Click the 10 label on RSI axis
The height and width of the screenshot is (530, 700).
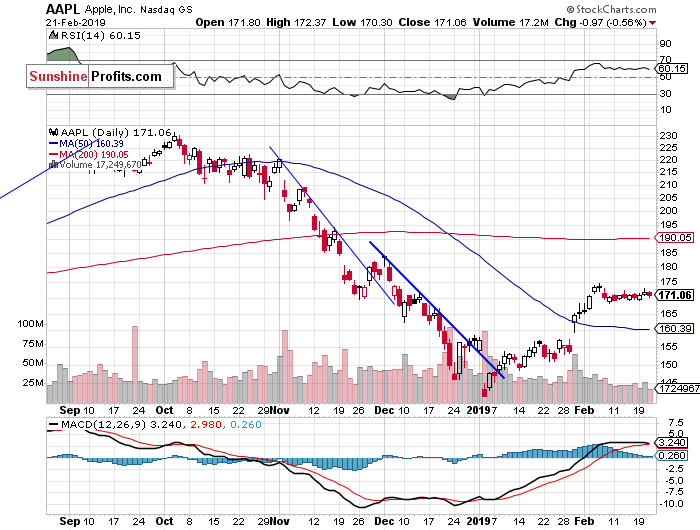pos(666,110)
